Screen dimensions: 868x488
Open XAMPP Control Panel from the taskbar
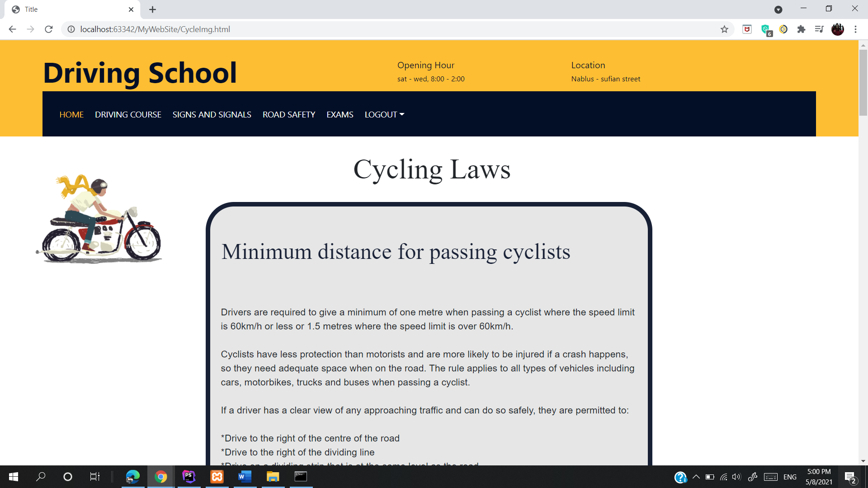(217, 477)
